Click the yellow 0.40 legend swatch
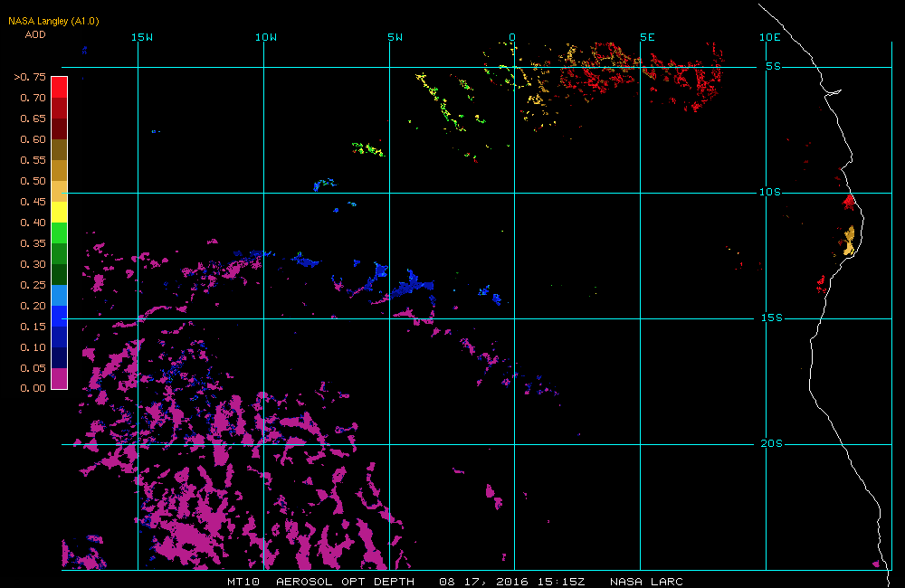The height and width of the screenshot is (588, 905). [x=60, y=212]
